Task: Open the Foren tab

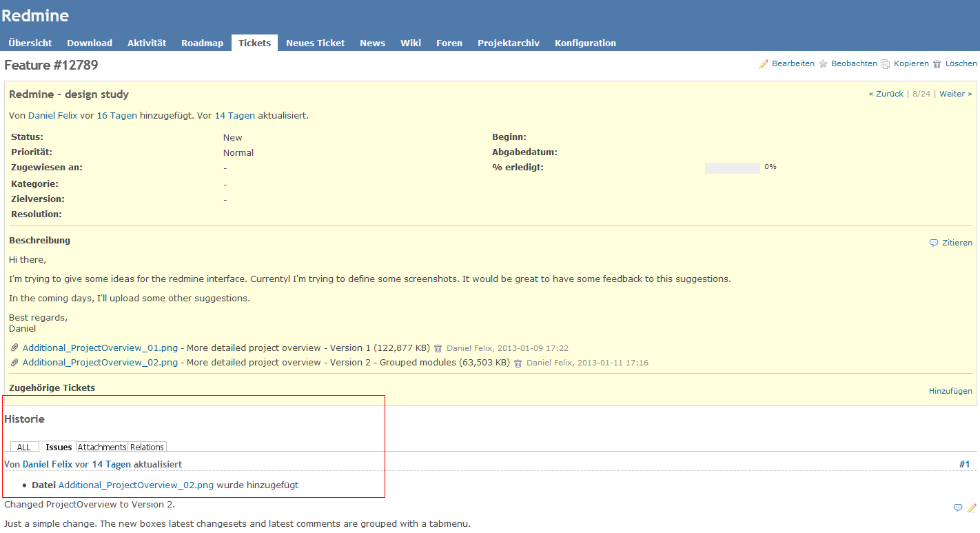Action: 449,43
